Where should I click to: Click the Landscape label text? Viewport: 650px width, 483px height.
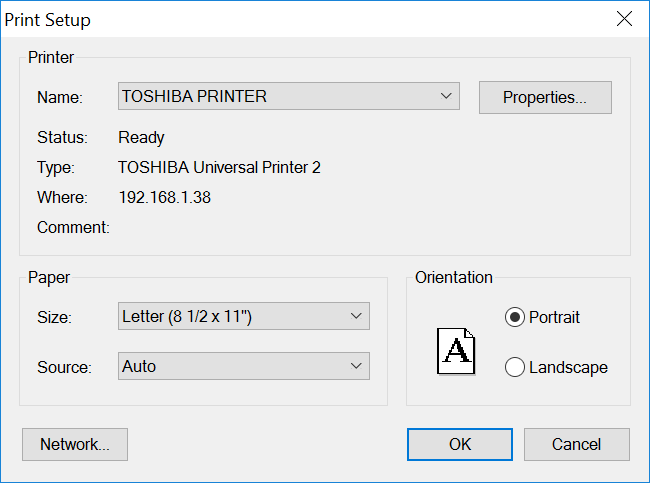pyautogui.click(x=568, y=367)
